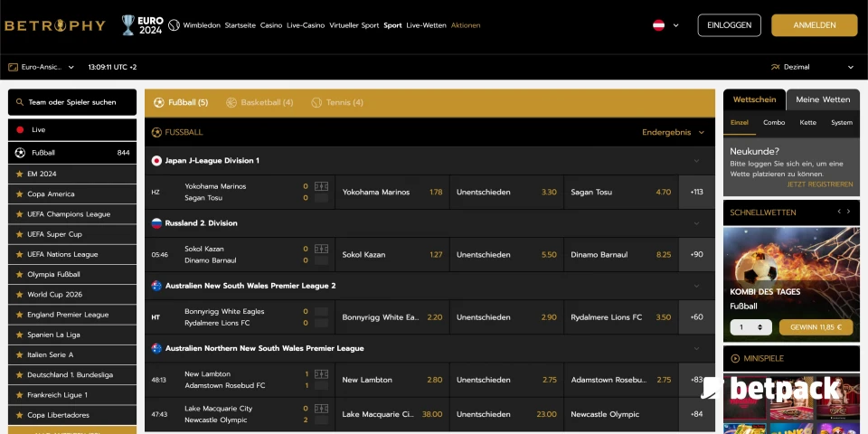Click the Einloggen button
This screenshot has width=868, height=434.
729,25
